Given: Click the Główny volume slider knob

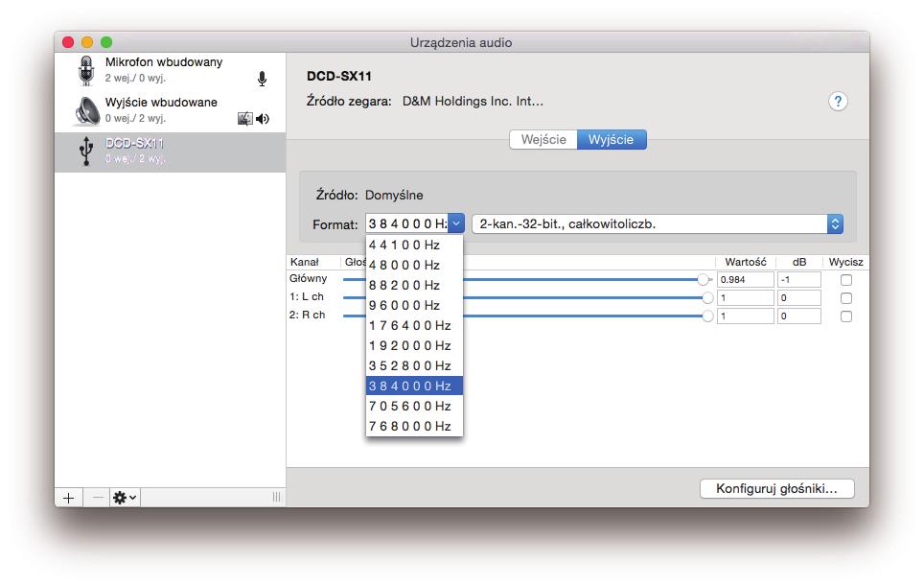Looking at the screenshot, I should (703, 279).
